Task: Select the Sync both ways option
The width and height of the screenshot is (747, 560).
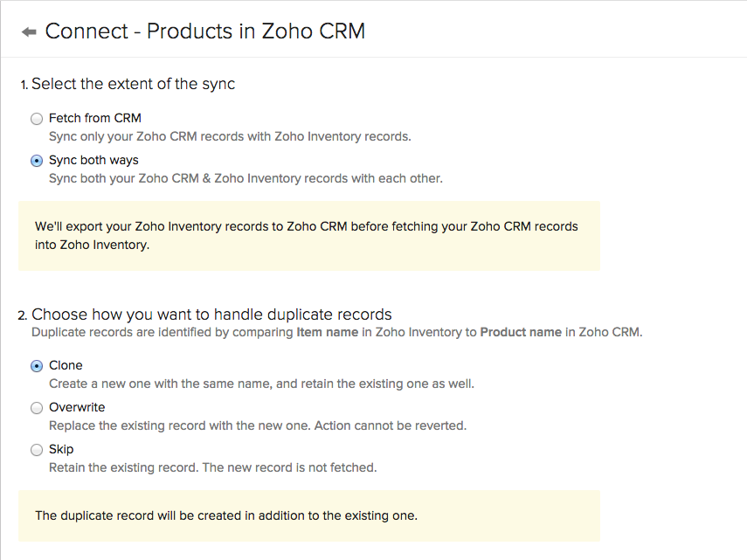Action: tap(36, 161)
